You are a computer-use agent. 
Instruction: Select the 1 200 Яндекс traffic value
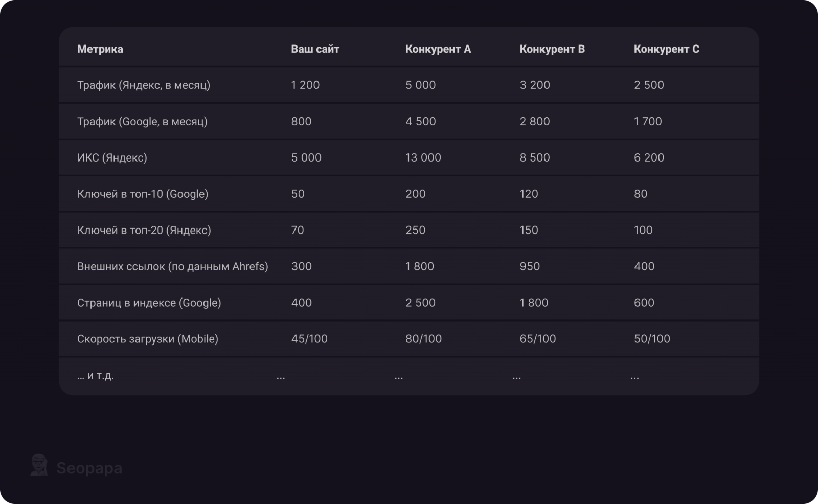click(305, 85)
